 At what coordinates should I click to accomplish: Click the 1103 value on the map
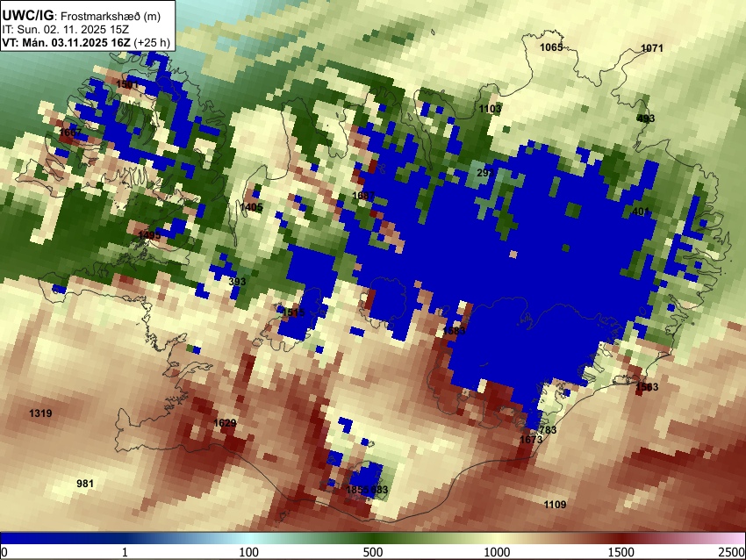click(x=490, y=109)
